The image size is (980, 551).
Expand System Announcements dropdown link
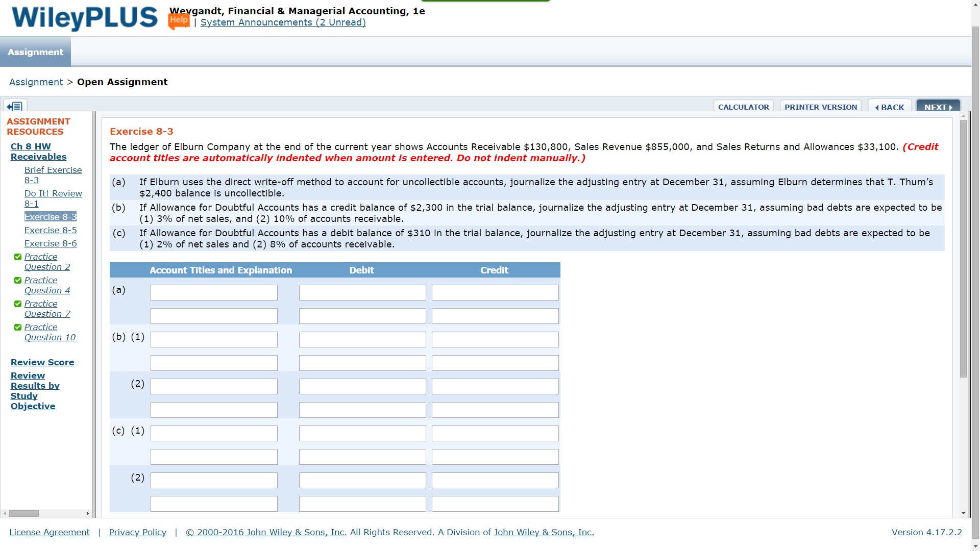click(283, 22)
